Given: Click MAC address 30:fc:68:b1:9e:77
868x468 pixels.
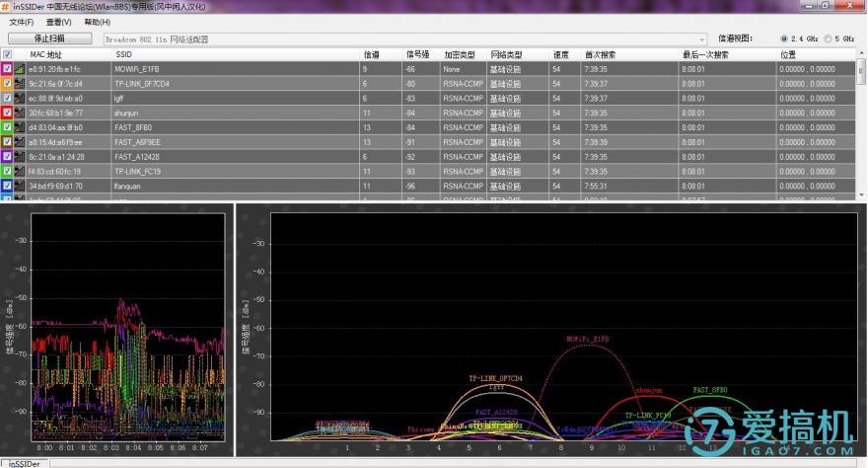Looking at the screenshot, I should tap(55, 113).
